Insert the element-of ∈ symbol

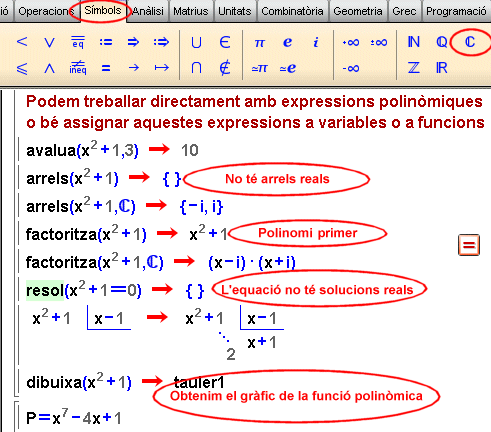(225, 42)
